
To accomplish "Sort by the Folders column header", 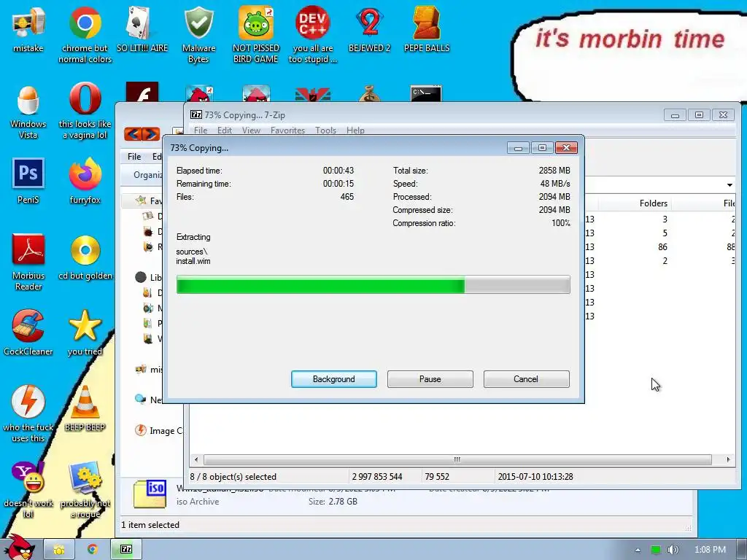I will (x=635, y=203).
